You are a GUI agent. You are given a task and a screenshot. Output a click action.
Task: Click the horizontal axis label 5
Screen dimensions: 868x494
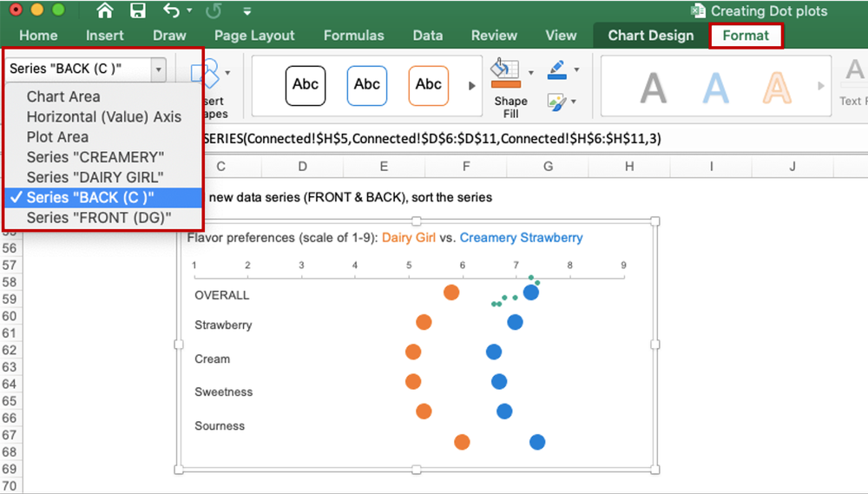click(x=409, y=266)
